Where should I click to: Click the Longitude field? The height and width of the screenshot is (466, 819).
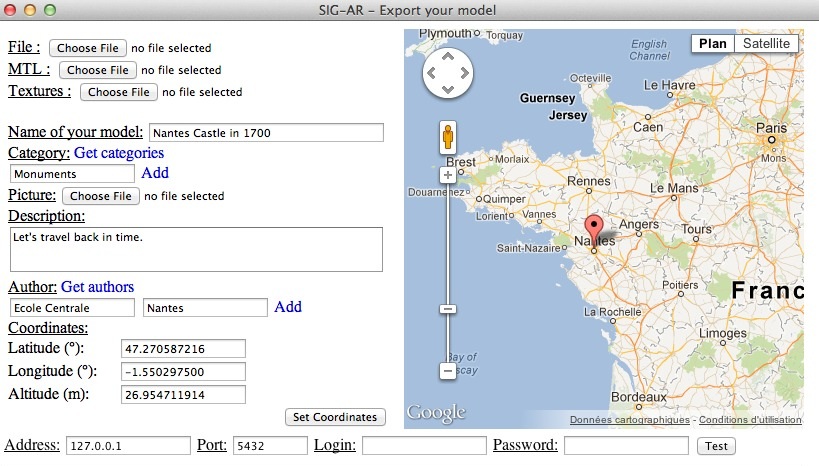pos(183,372)
